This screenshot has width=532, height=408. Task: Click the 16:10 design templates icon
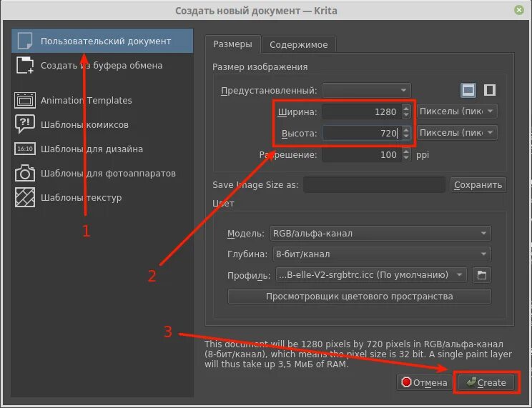point(25,149)
